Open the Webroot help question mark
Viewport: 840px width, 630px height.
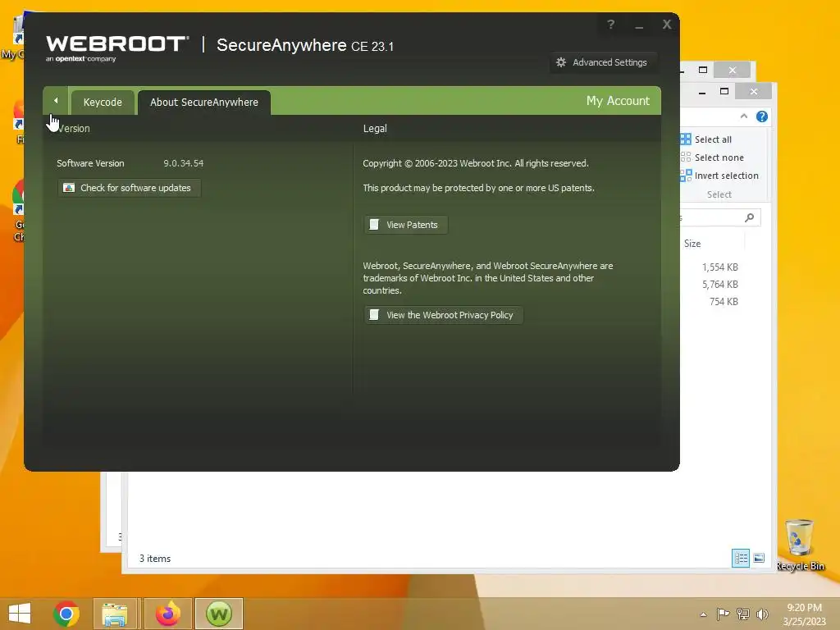click(610, 25)
